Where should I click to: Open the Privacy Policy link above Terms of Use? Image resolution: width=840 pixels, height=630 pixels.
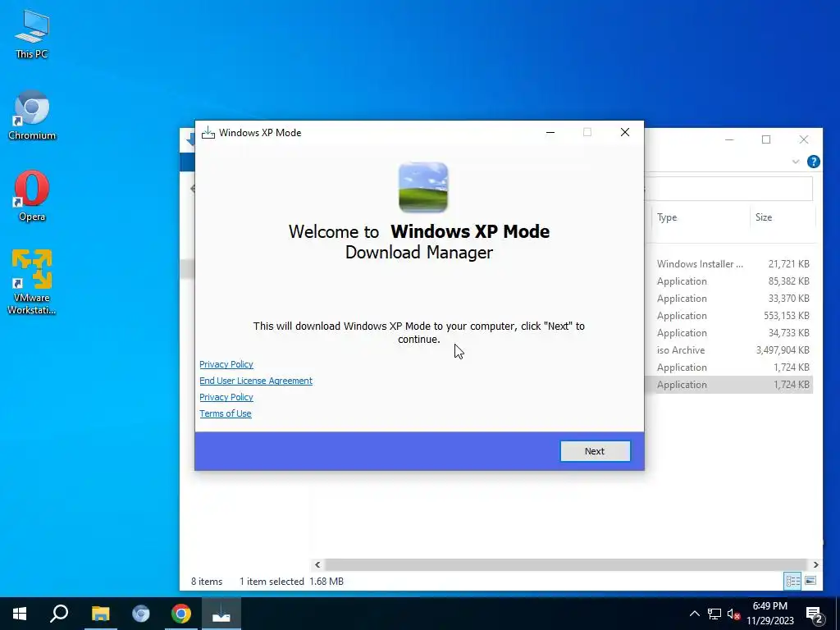tap(226, 397)
